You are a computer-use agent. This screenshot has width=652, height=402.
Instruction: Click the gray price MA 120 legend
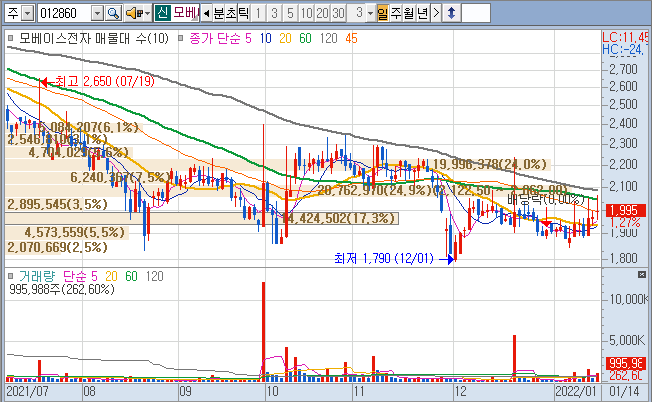click(328, 38)
